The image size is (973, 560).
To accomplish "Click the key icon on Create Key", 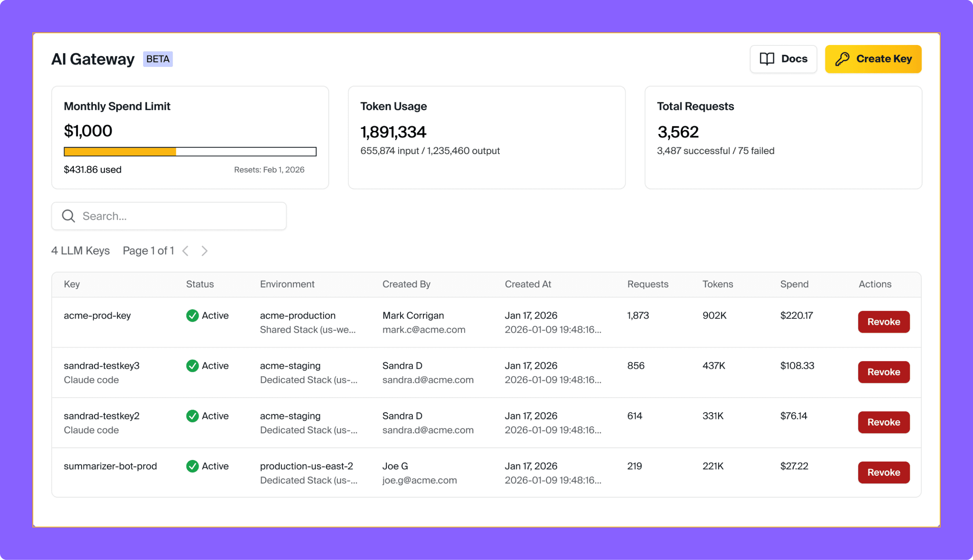I will pyautogui.click(x=842, y=59).
